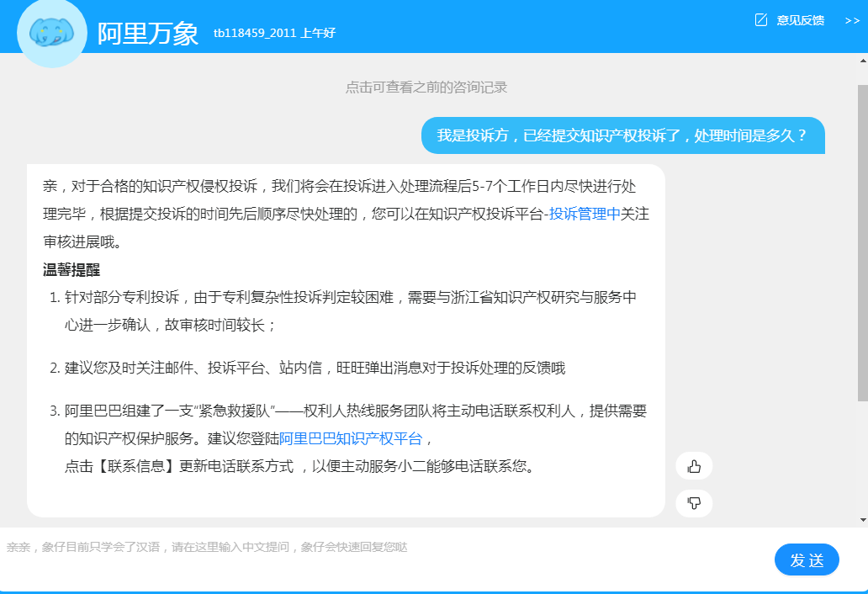Viewport: 868px width, 594px height.
Task: Click scrollbar down arrow
Action: (863, 520)
